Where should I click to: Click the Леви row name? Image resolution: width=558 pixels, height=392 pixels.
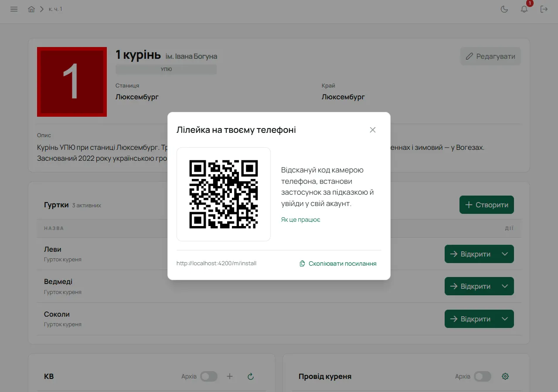tap(53, 249)
